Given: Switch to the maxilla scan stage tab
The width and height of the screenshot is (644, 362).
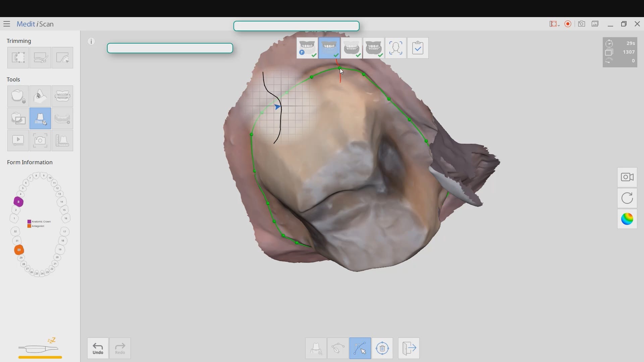Looking at the screenshot, I should click(x=329, y=48).
